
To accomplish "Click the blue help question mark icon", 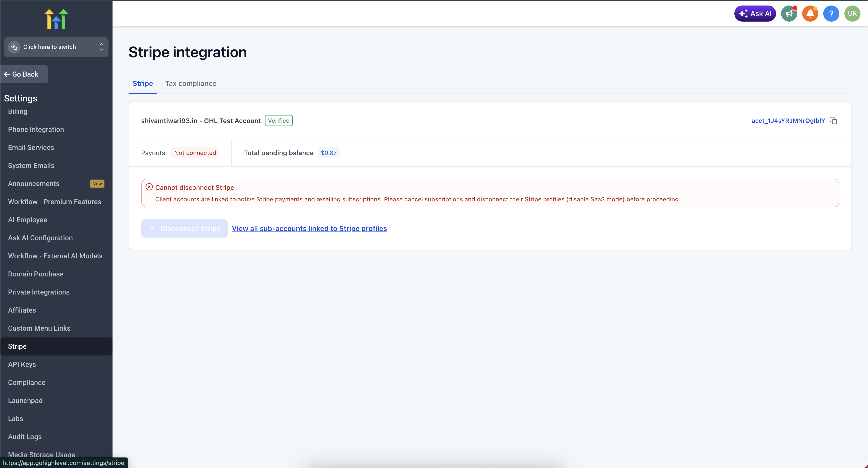I will tap(831, 14).
